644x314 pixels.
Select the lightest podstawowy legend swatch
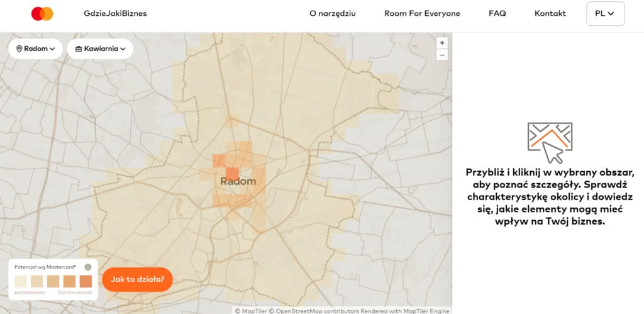[21, 281]
